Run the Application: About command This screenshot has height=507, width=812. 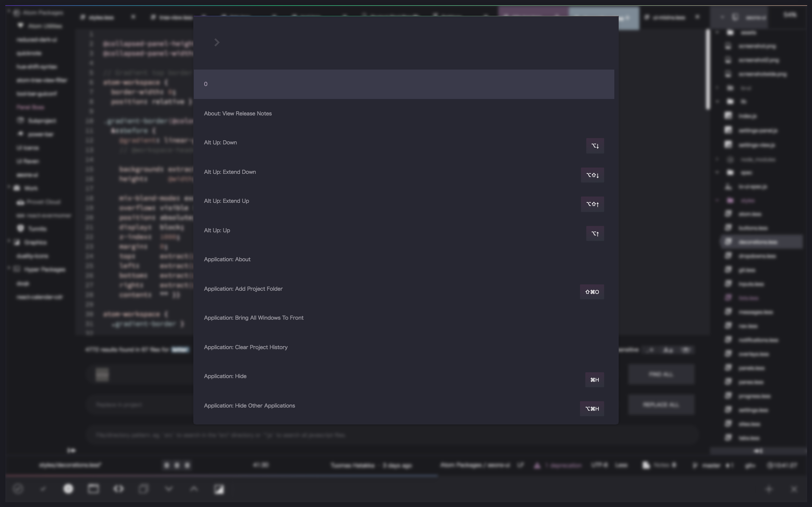[227, 260]
